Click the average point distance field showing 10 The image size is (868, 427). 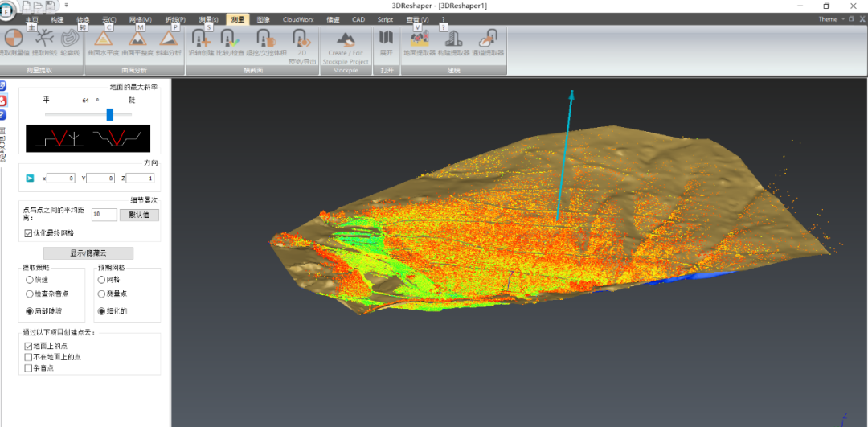pos(104,215)
